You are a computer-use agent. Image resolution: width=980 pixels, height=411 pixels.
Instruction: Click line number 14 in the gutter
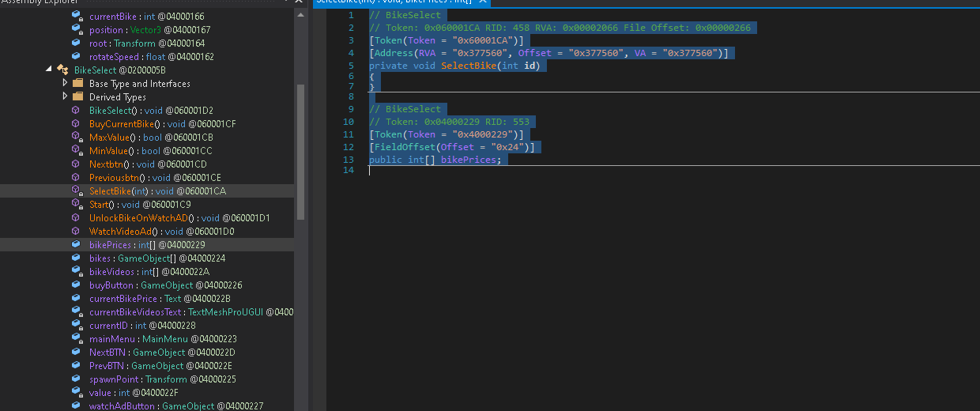[349, 170]
